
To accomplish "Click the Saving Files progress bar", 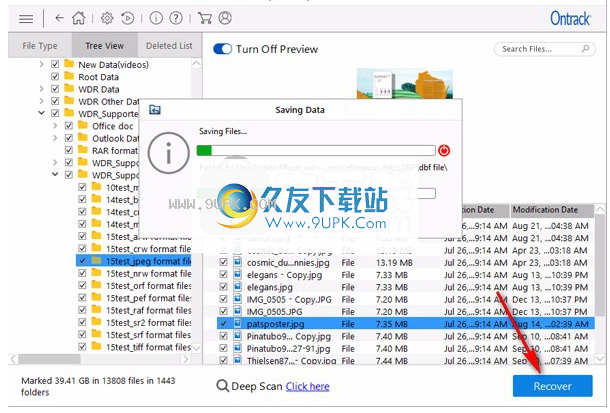I will tap(316, 150).
